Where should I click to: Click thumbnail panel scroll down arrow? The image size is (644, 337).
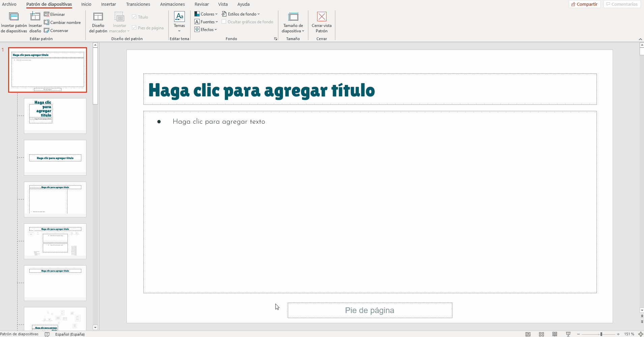click(x=95, y=328)
